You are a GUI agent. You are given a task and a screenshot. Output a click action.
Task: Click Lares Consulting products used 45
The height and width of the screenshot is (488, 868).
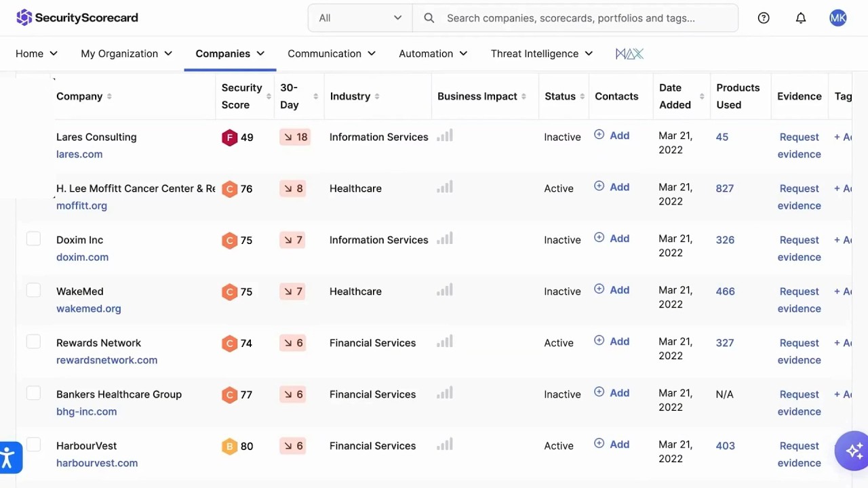coord(722,137)
